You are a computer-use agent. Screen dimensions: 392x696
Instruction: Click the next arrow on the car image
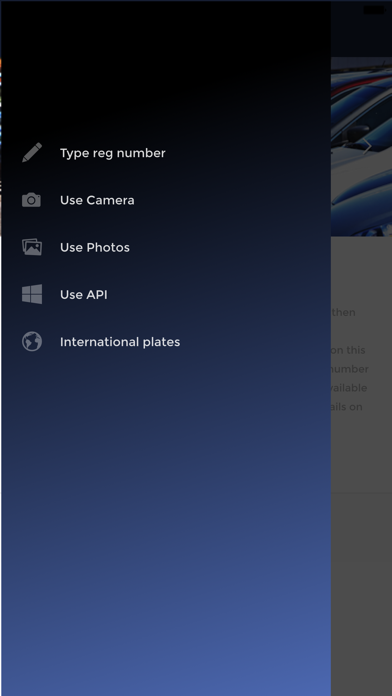click(367, 146)
